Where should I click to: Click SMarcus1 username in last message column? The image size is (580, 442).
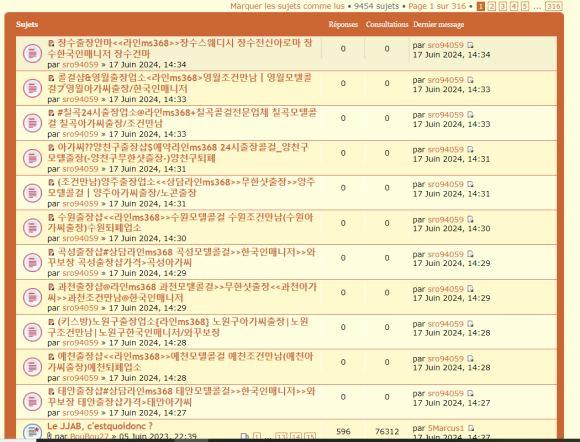446,428
